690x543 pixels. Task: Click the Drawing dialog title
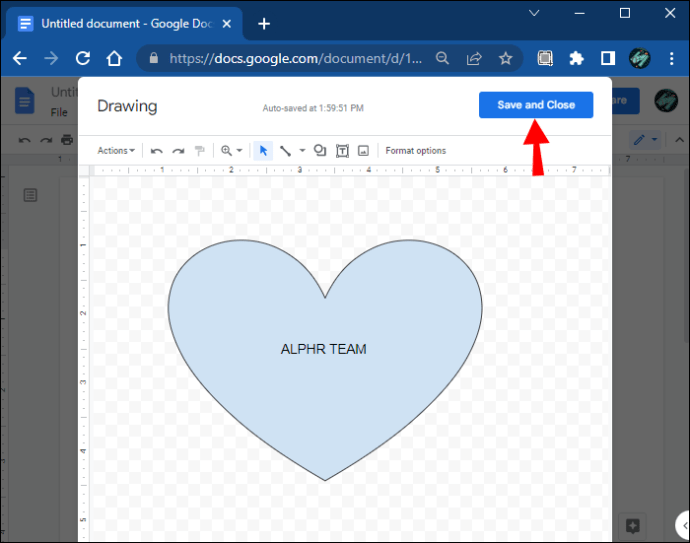click(x=127, y=106)
